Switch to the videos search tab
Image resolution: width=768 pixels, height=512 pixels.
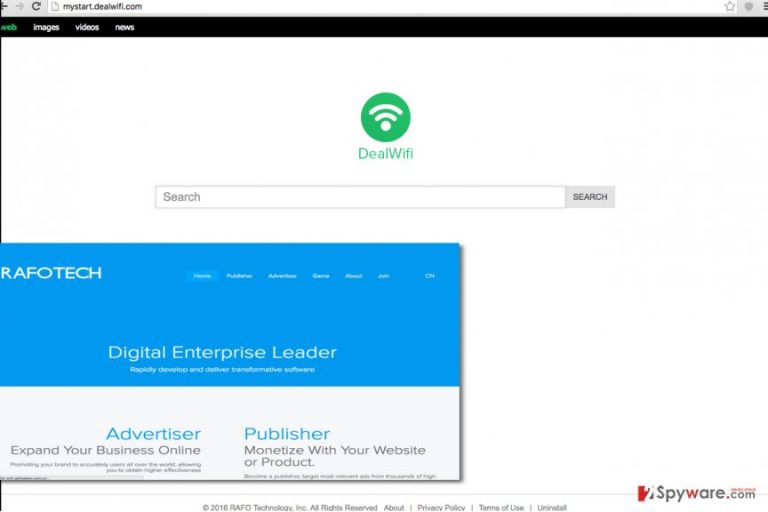coord(87,27)
